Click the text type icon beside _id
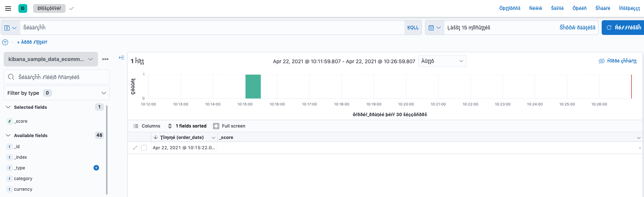This screenshot has width=644, height=197. coord(10,147)
